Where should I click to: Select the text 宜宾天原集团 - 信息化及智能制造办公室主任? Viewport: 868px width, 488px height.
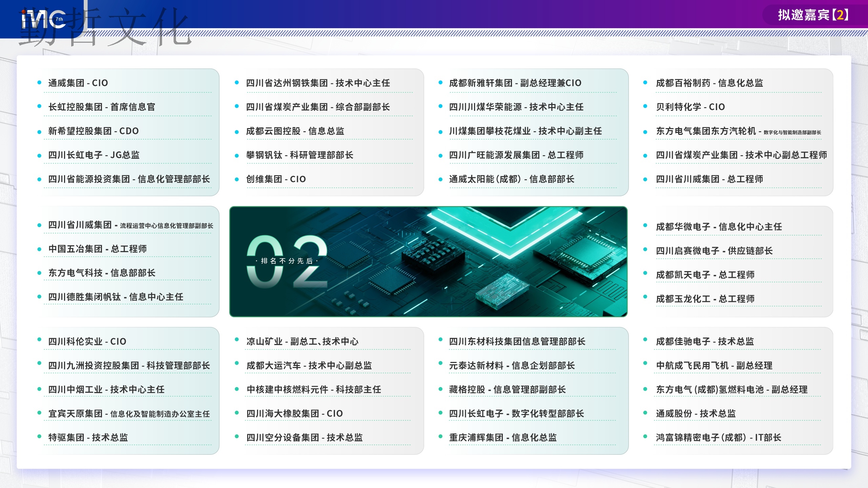pyautogui.click(x=129, y=414)
